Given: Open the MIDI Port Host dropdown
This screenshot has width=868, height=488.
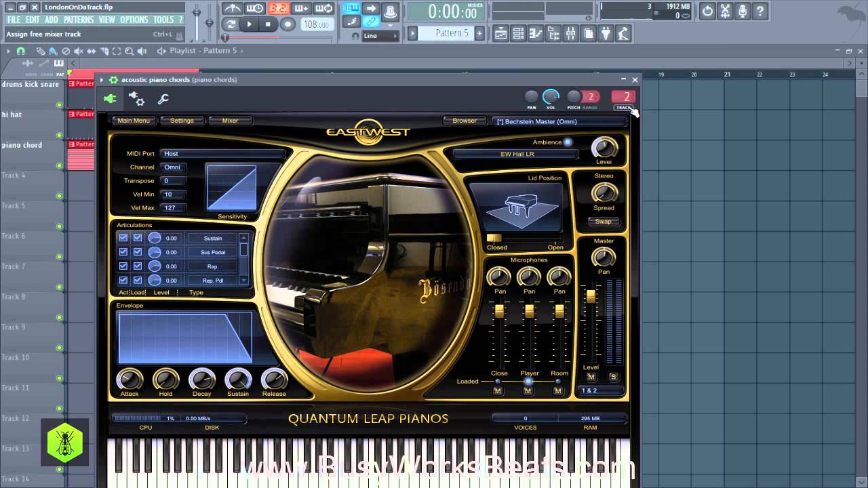Looking at the screenshot, I should 222,154.
